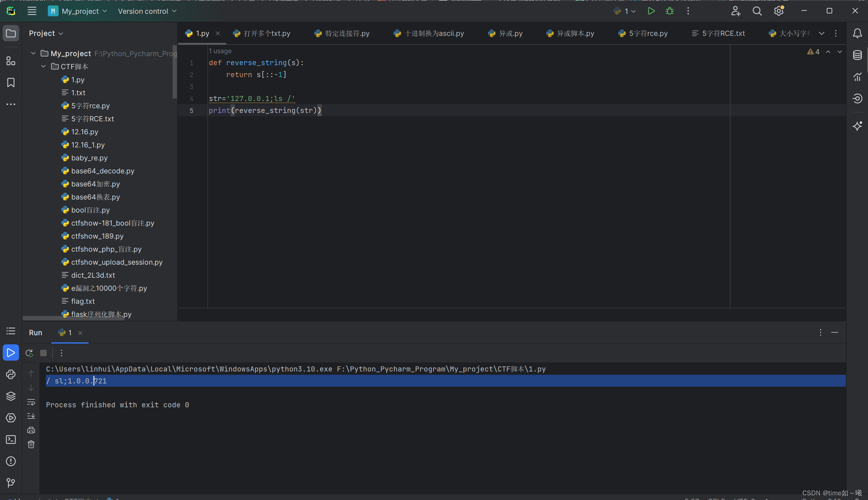The height and width of the screenshot is (500, 868).
Task: Open AI Assistant sparkle icon
Action: (857, 126)
